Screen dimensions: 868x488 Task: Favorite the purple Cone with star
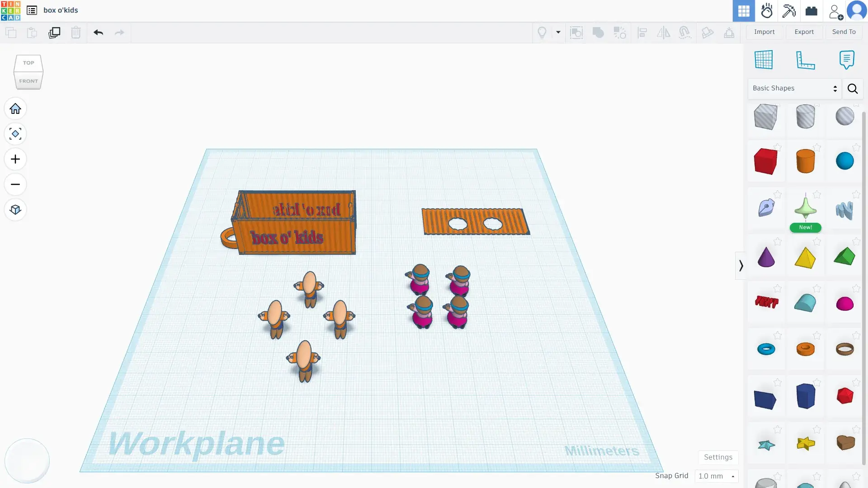(x=778, y=241)
